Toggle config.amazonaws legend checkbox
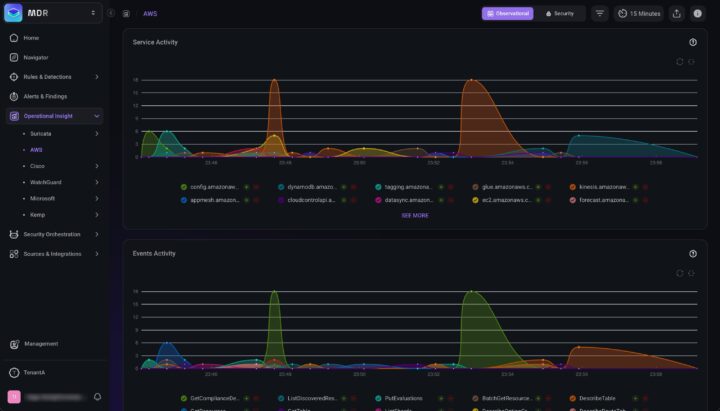 pyautogui.click(x=184, y=187)
